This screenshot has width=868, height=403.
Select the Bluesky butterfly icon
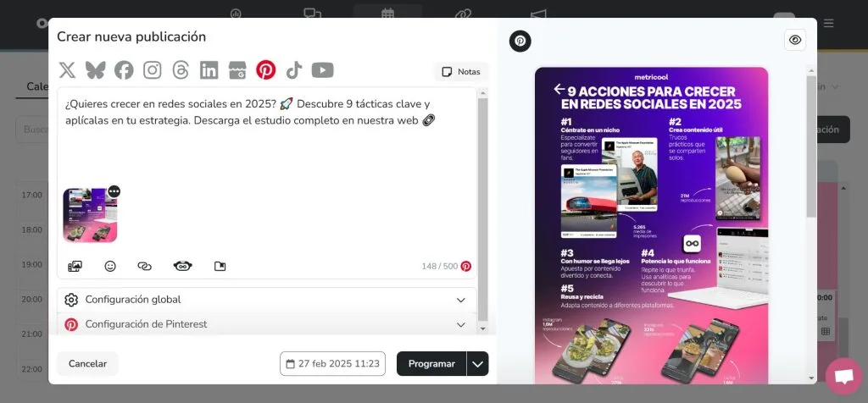(x=95, y=70)
